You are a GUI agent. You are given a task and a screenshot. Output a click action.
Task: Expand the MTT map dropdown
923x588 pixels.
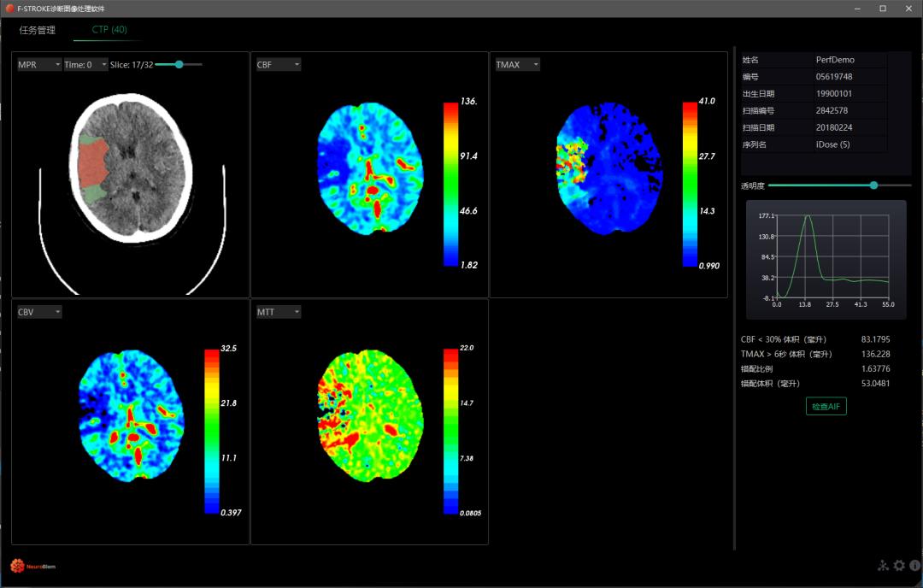point(278,312)
